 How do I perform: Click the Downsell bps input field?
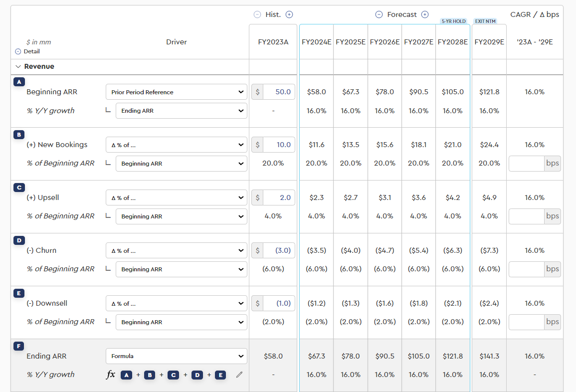(527, 322)
